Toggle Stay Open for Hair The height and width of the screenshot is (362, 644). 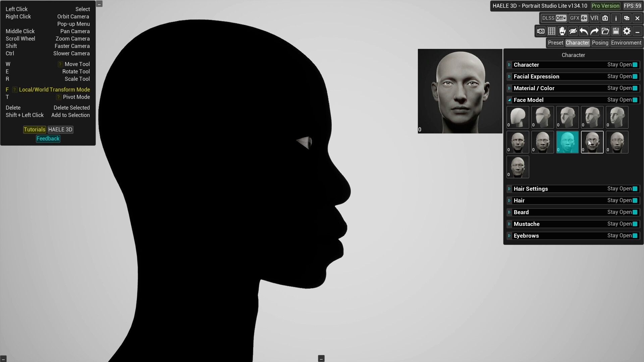[x=635, y=200]
